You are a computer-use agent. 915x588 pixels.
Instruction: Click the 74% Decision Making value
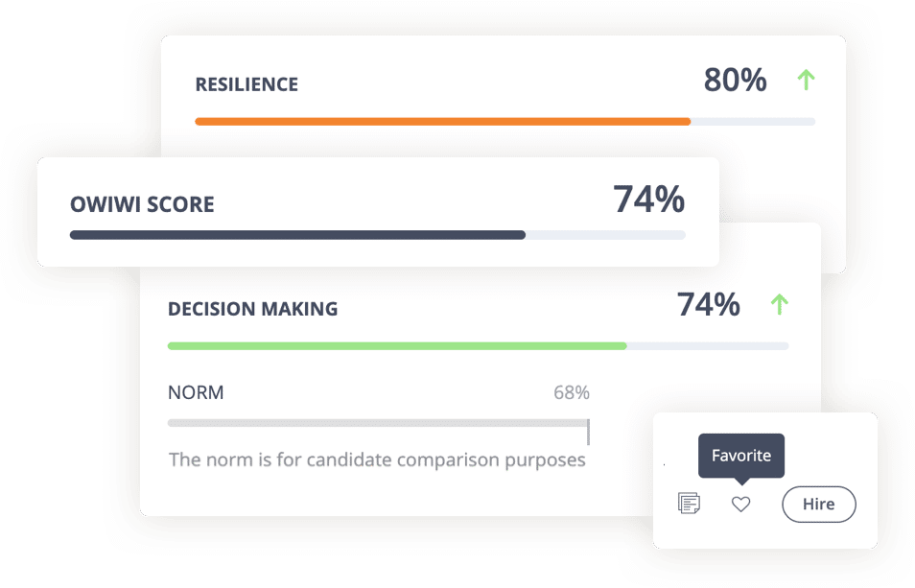(708, 305)
